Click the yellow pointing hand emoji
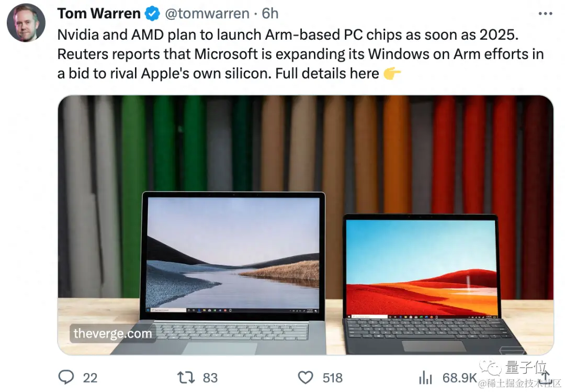 392,74
